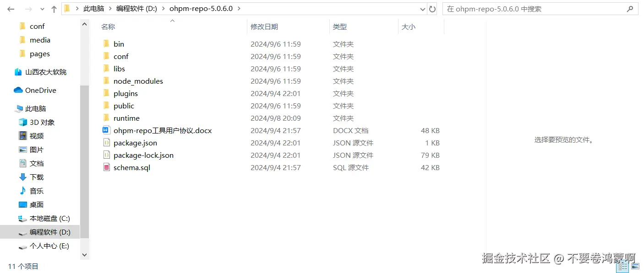This screenshot has width=644, height=273.
Task: Select node_modules folder name
Action: click(138, 81)
